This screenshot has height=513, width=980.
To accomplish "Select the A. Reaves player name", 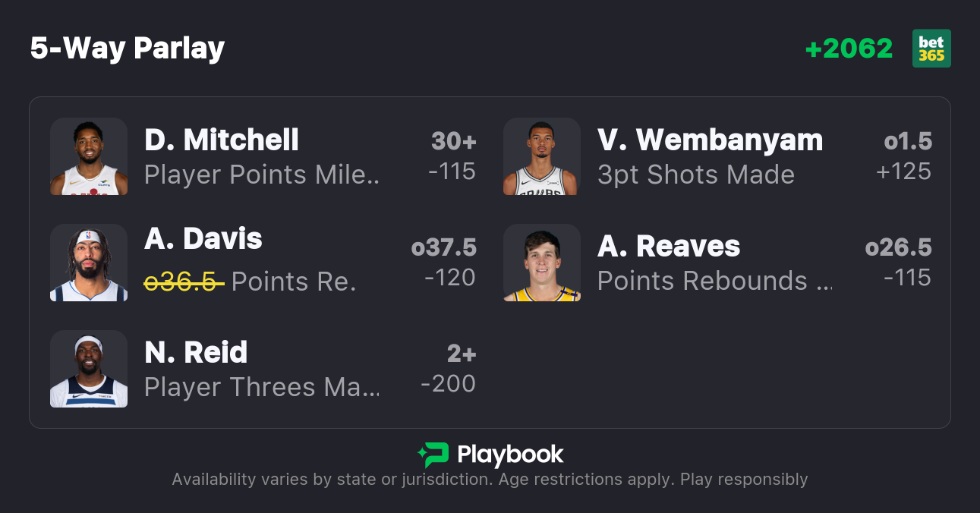I will point(669,247).
